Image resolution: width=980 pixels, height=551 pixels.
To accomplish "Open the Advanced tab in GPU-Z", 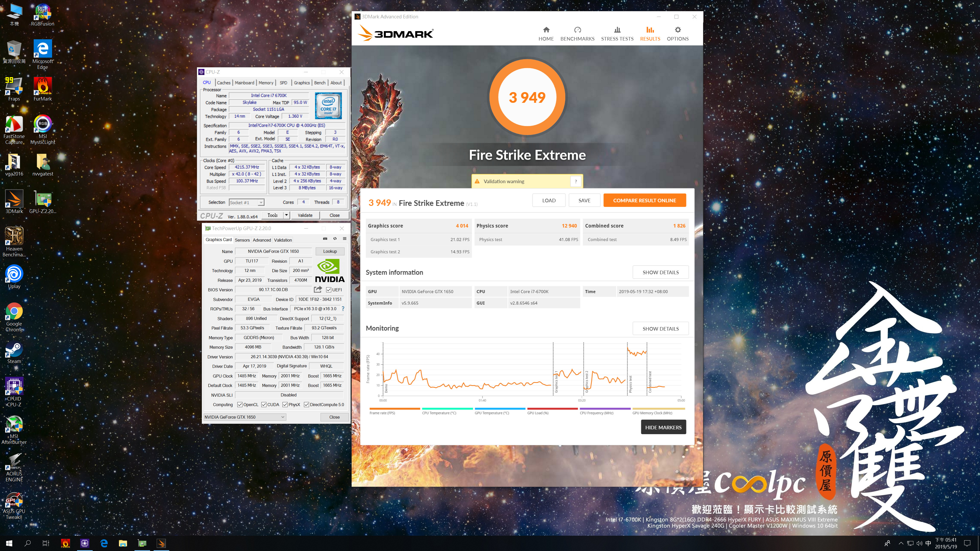I will [x=262, y=240].
